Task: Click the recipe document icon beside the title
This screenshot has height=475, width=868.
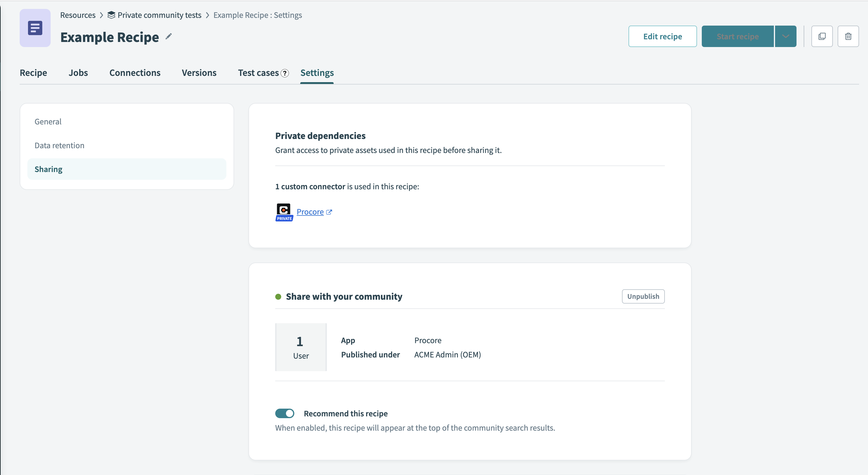Action: [x=35, y=28]
